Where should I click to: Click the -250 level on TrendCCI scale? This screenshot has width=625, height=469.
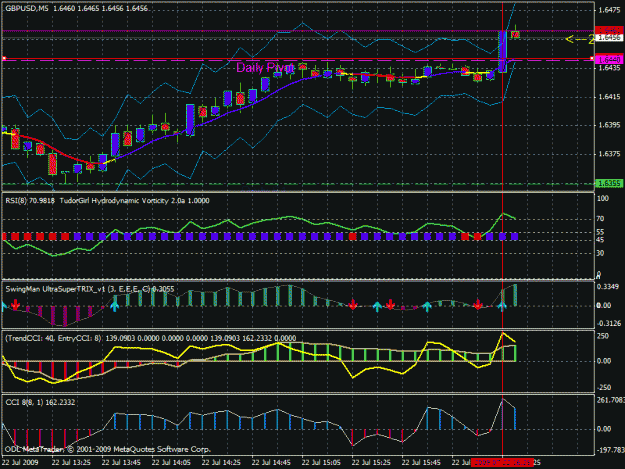[603, 387]
